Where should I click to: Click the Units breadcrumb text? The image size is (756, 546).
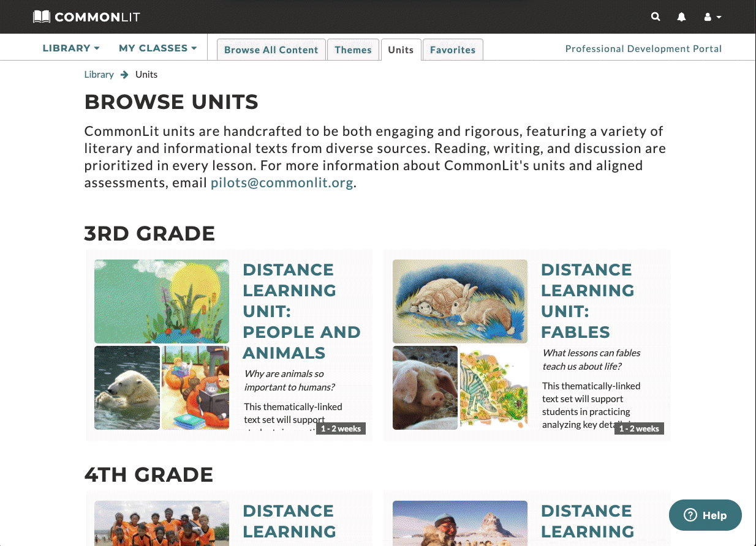146,74
